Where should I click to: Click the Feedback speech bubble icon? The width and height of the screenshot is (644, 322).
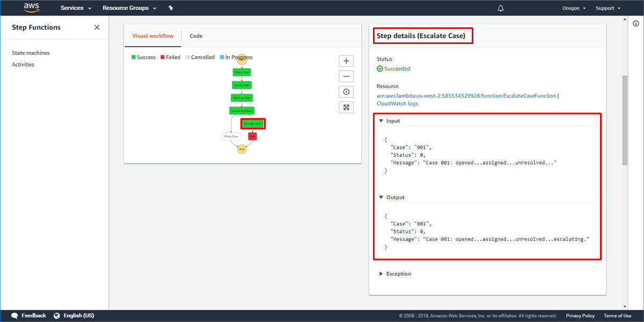(14, 316)
